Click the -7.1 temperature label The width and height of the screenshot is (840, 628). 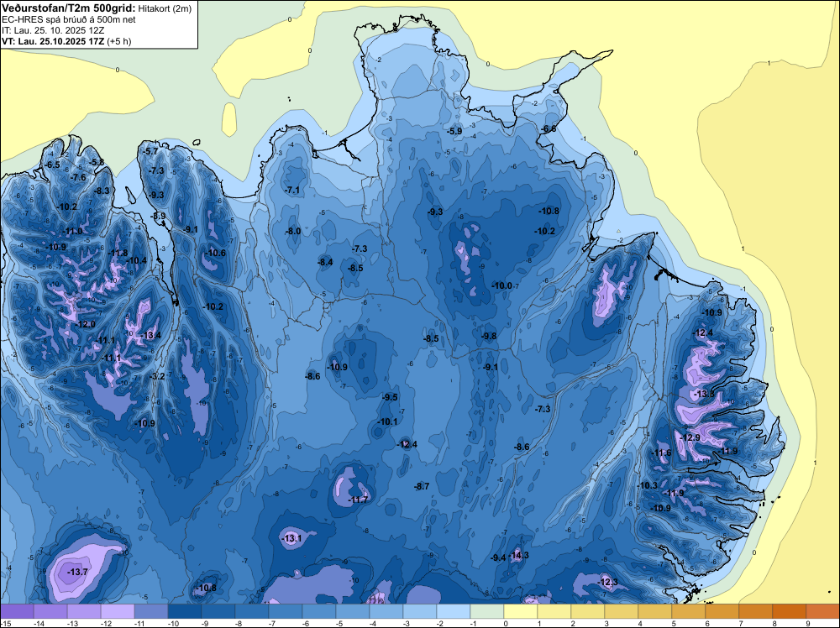point(292,190)
